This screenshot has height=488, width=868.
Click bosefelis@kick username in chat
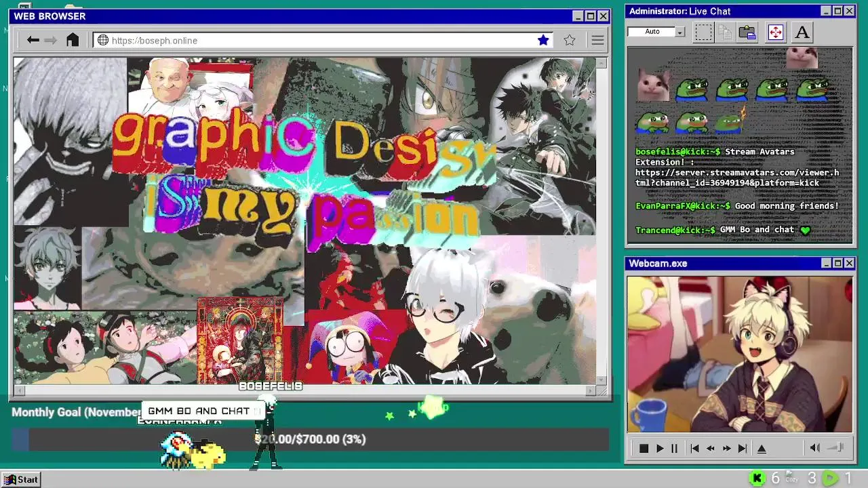pos(675,152)
